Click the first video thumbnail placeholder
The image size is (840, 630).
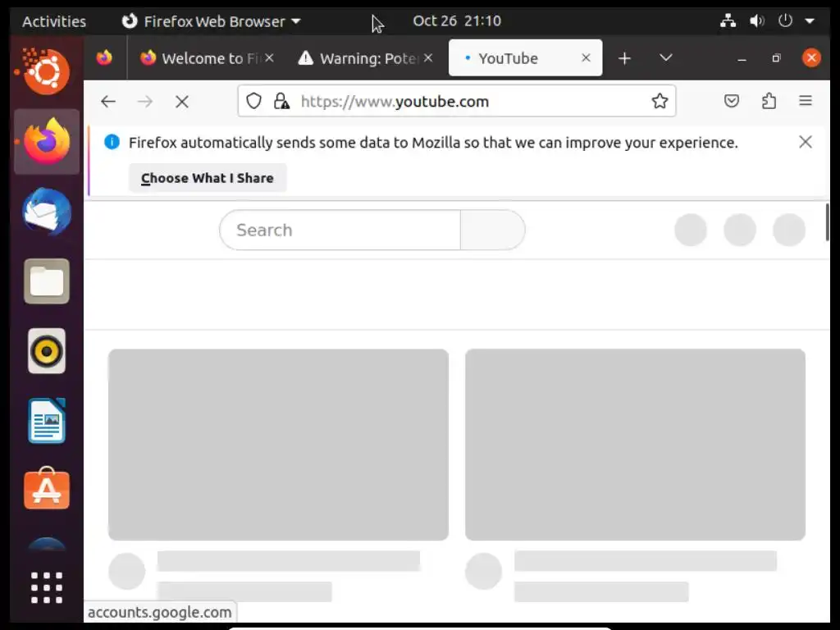click(279, 445)
